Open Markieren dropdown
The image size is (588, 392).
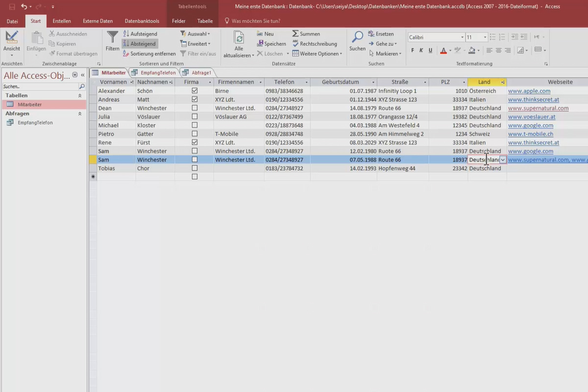click(x=385, y=54)
